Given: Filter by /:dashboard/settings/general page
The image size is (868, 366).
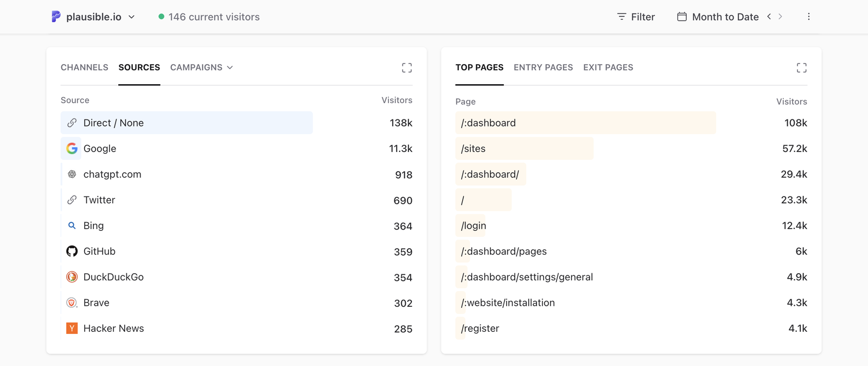Looking at the screenshot, I should coord(527,277).
